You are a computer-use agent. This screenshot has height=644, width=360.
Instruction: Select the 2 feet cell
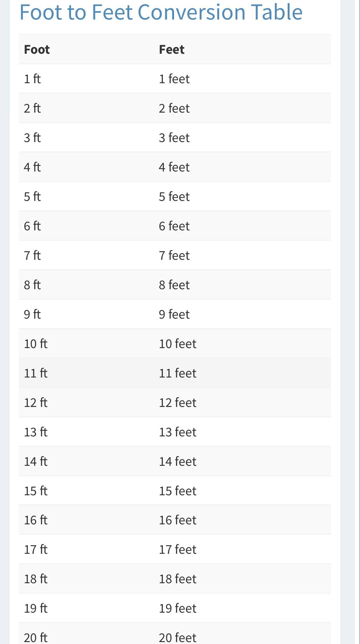pyautogui.click(x=174, y=108)
